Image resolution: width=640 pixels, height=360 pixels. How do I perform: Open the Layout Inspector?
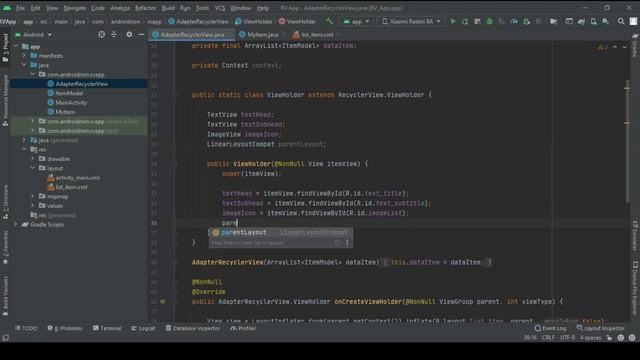pos(600,328)
